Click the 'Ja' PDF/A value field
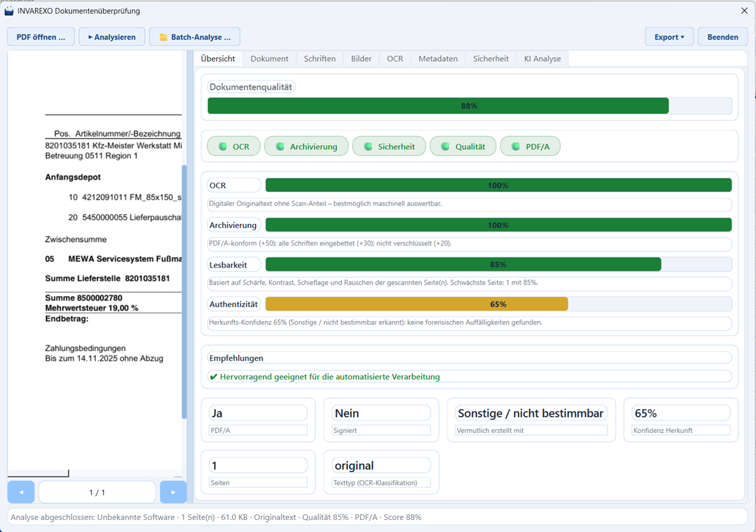Image resolution: width=756 pixels, height=532 pixels. tap(258, 413)
